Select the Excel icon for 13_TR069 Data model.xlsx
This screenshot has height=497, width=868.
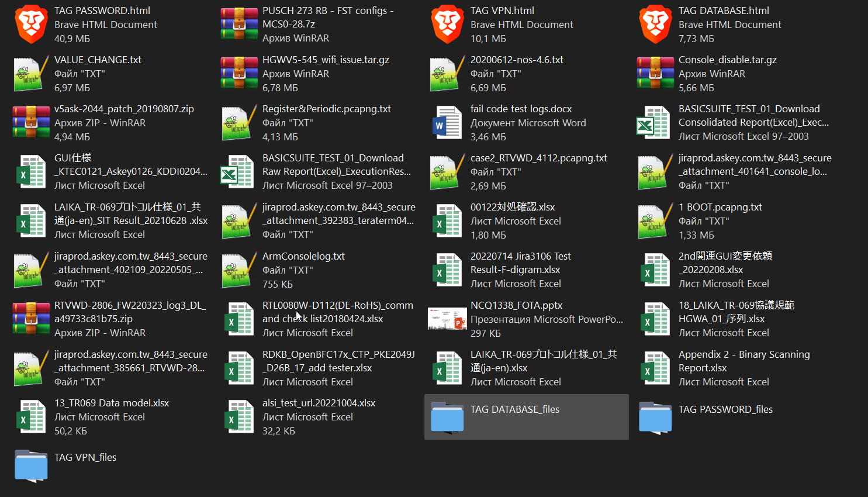[x=31, y=417]
